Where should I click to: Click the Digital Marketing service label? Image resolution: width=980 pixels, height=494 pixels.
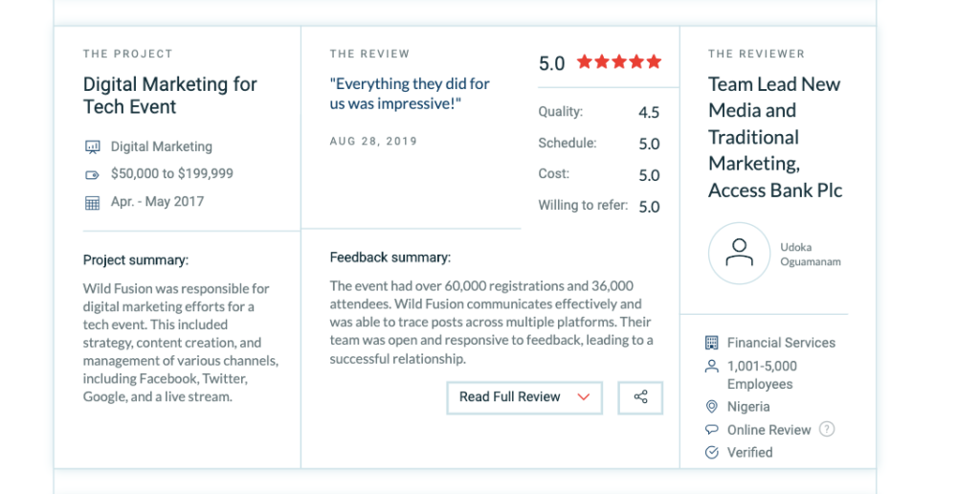point(161,146)
